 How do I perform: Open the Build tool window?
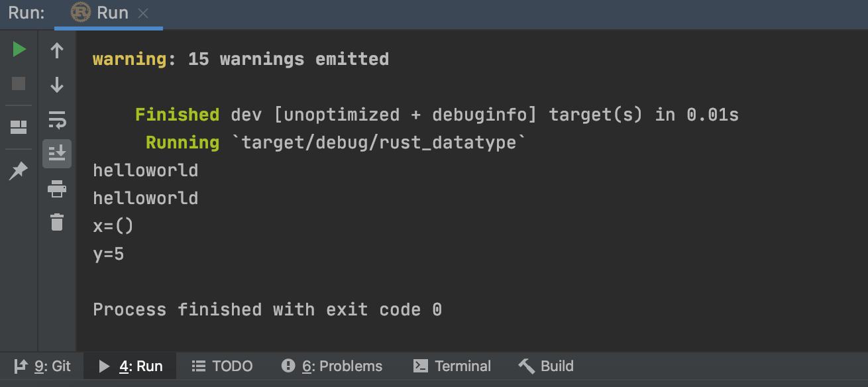tap(546, 366)
